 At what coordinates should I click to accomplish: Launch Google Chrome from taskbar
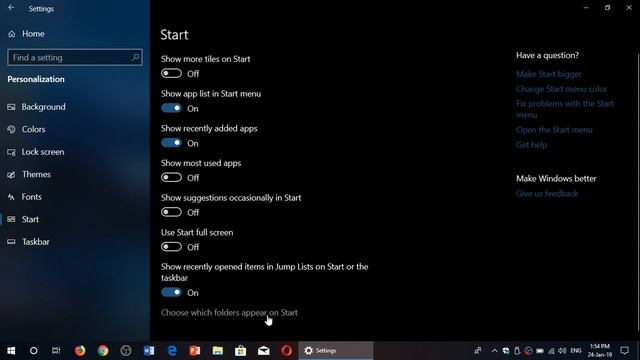[103, 351]
